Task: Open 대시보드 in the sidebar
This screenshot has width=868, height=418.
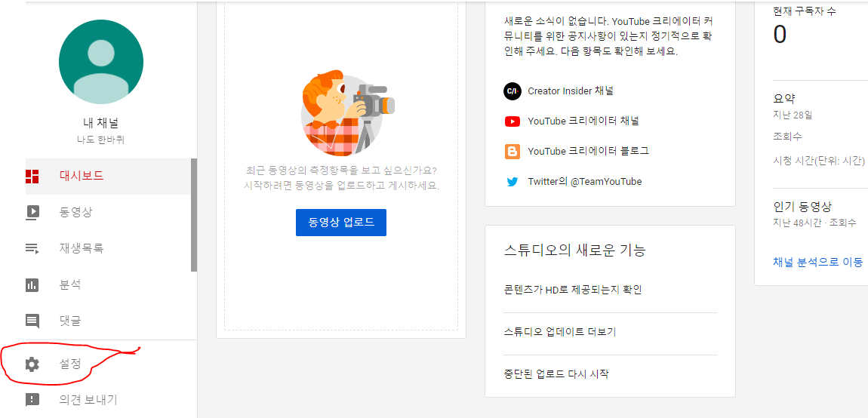Action: 108,177
